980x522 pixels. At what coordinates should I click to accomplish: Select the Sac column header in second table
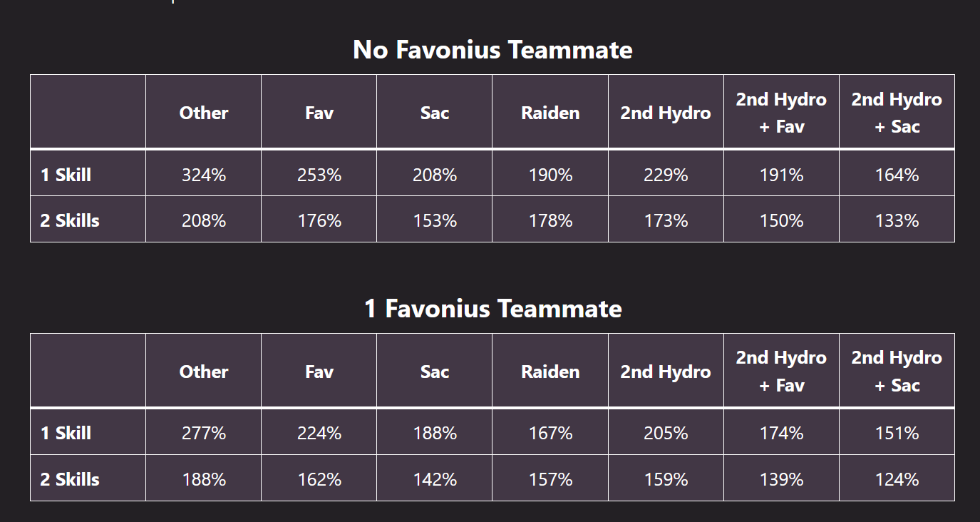435,372
